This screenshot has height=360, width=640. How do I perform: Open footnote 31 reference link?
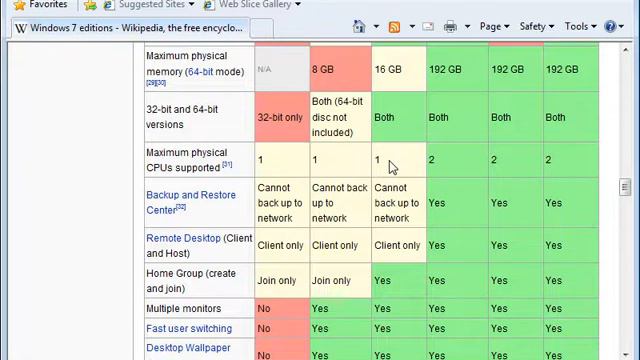click(x=227, y=164)
